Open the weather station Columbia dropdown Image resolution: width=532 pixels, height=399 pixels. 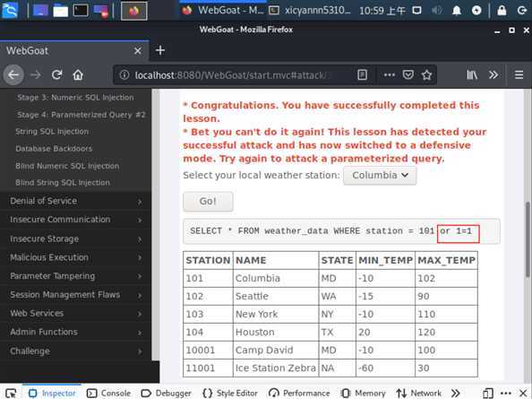pyautogui.click(x=380, y=175)
